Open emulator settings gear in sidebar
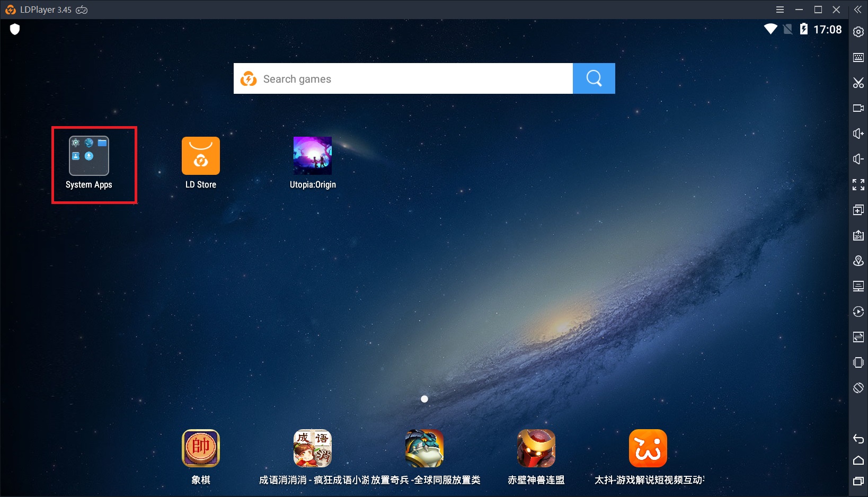 click(x=858, y=32)
